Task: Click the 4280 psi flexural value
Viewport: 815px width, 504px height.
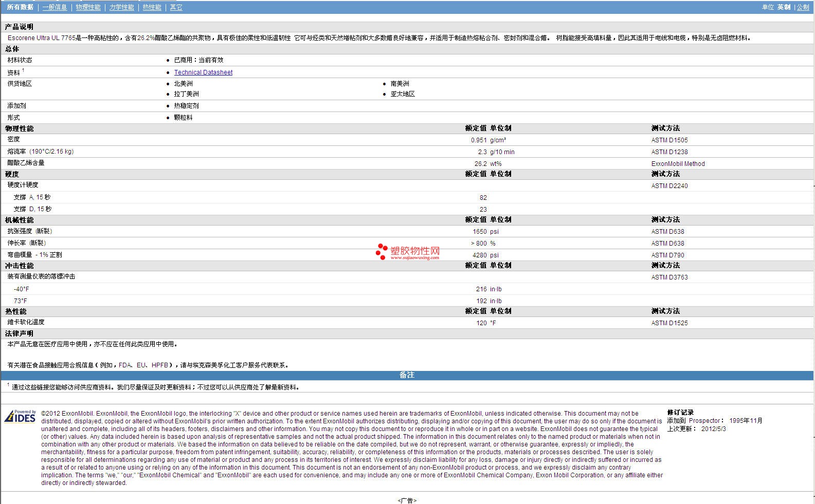Action: click(486, 255)
